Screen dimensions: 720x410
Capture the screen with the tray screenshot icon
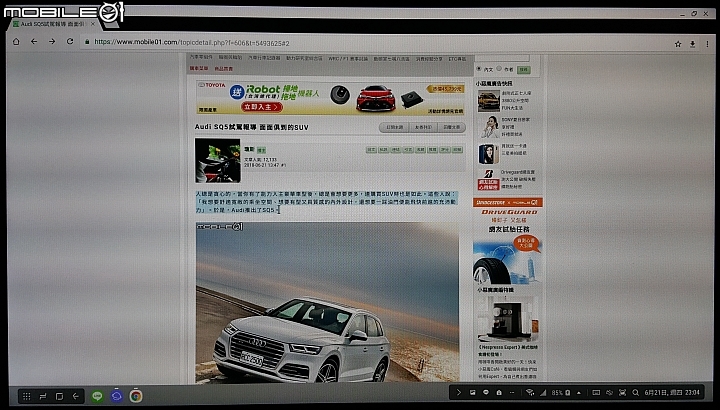[623, 393]
